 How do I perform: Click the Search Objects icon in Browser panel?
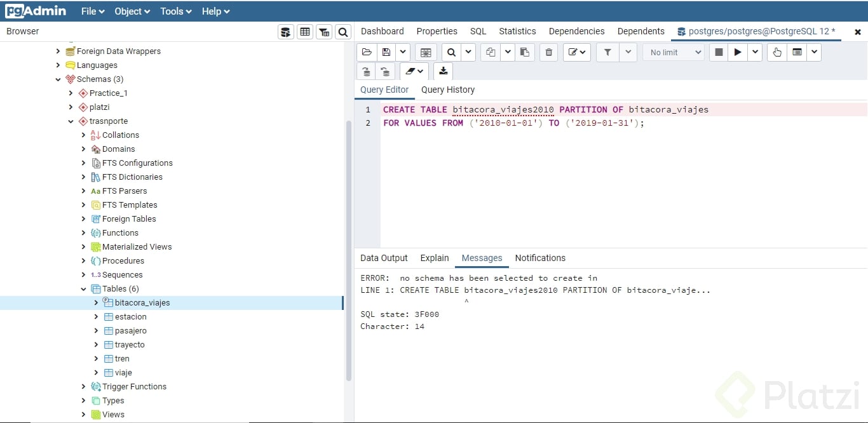pyautogui.click(x=343, y=32)
